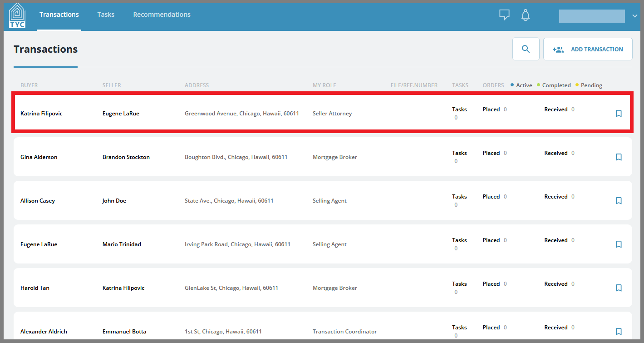
Task: Open the Brandon Stockton transaction row
Action: click(x=323, y=157)
